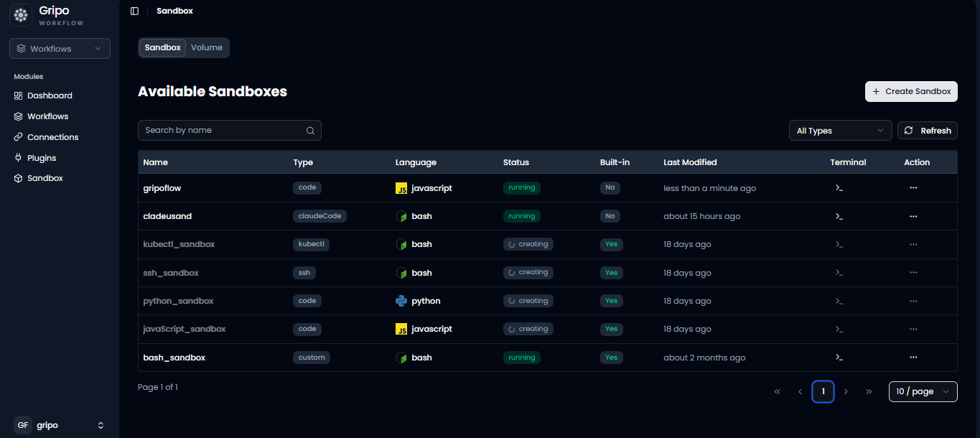980x438 pixels.
Task: Open action menu for kubectl_sandbox row
Action: pos(913,244)
